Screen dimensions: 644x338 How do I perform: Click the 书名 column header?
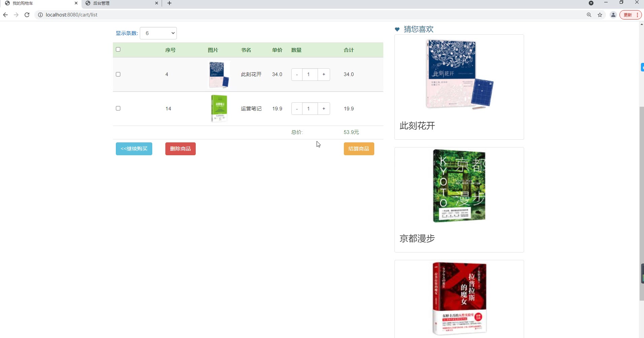click(x=246, y=50)
